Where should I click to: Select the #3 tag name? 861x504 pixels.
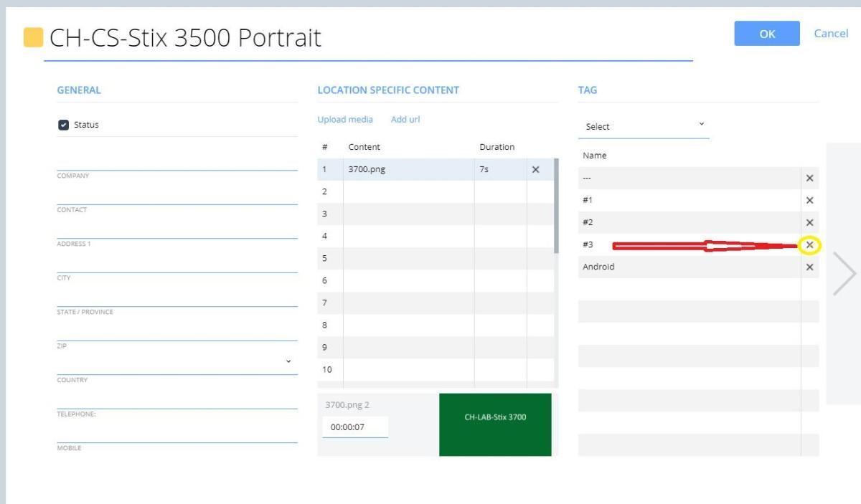(x=588, y=245)
